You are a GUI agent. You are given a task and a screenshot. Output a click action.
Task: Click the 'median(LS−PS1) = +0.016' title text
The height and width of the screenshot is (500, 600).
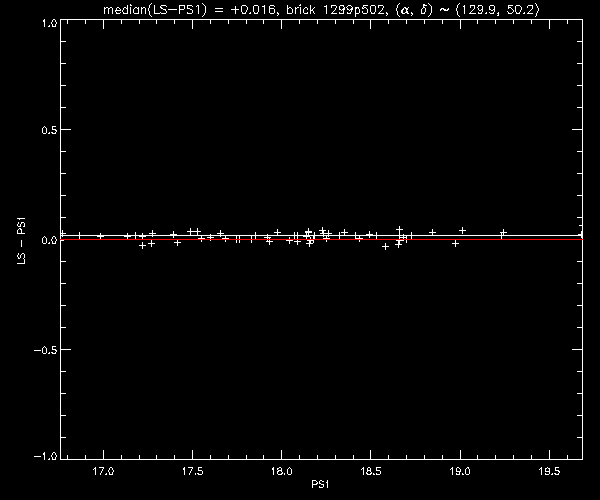click(189, 9)
